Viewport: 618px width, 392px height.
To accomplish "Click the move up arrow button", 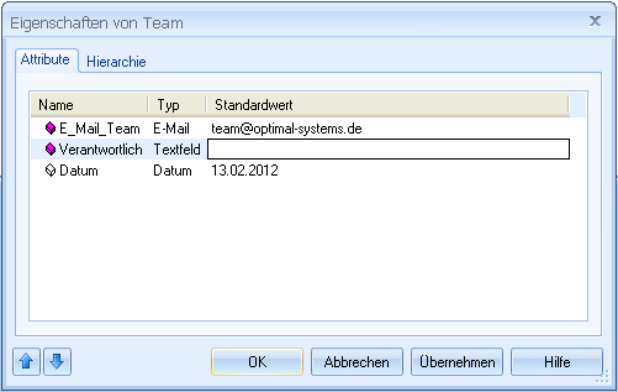I will (x=26, y=361).
